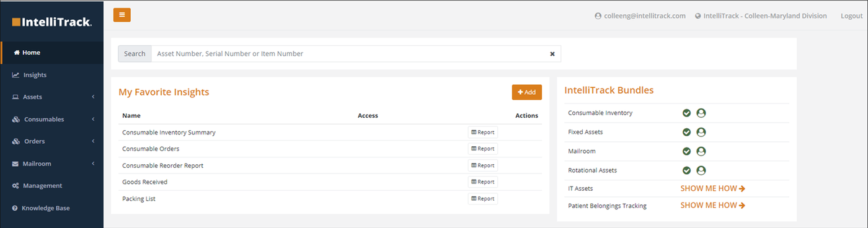Click the Consumable Inventory bundle name

[x=600, y=113]
